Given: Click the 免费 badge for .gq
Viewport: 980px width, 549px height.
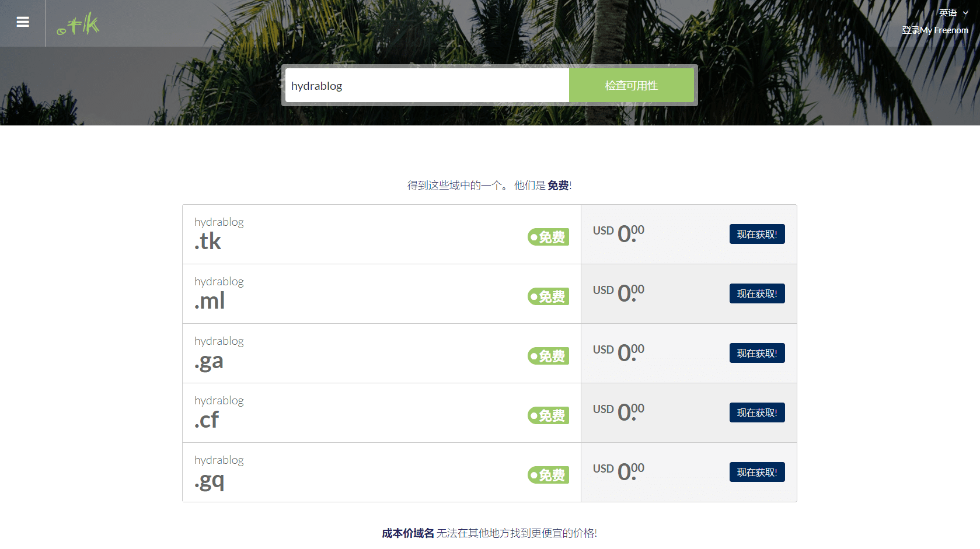Looking at the screenshot, I should (548, 475).
